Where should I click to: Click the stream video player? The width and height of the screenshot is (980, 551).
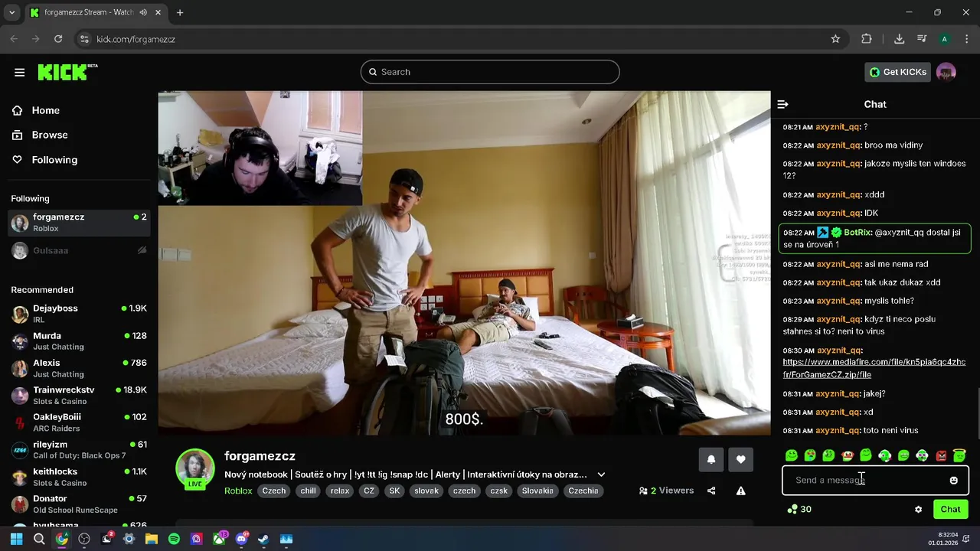[464, 263]
